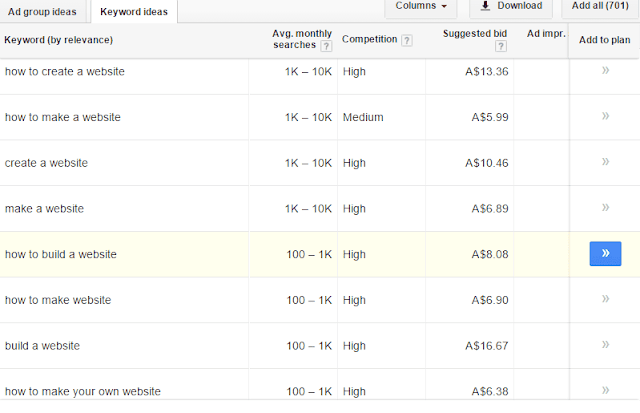Sort by Keyword (by relevance) header
Screen dimensions: 640x413
tap(58, 40)
